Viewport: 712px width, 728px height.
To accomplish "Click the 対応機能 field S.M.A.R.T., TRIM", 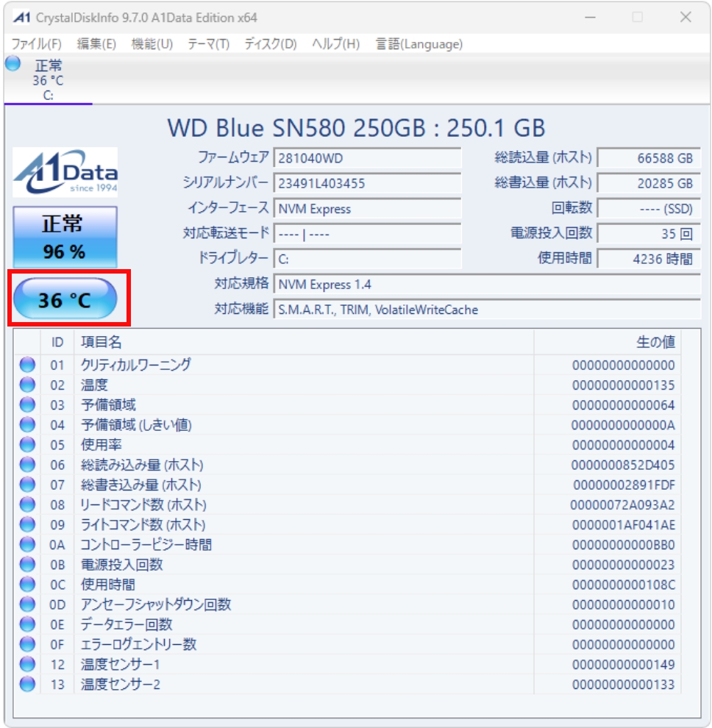I will pos(487,309).
